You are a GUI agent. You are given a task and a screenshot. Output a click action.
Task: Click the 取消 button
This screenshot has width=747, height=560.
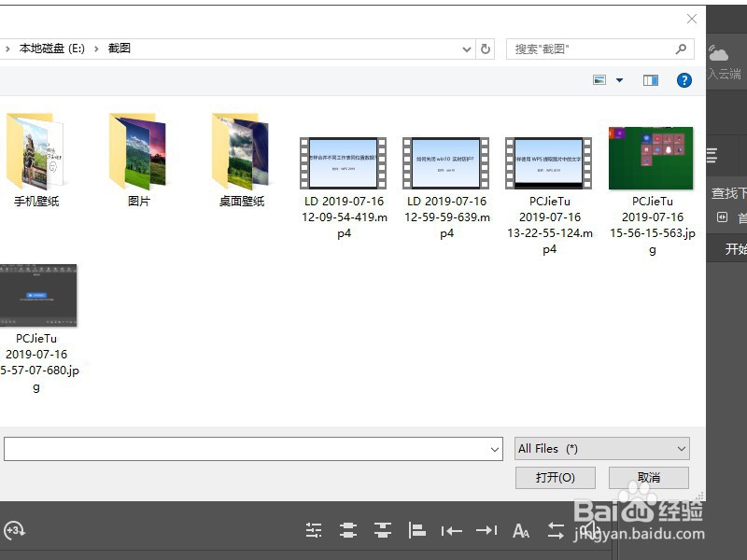(649, 477)
